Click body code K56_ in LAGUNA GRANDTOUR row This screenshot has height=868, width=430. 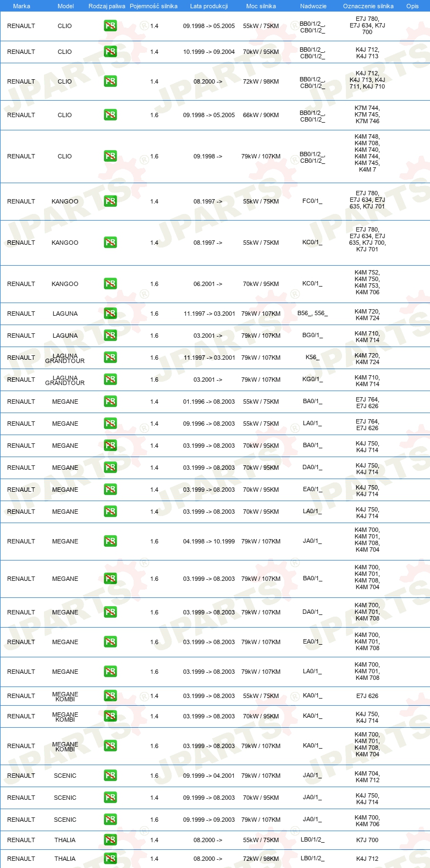(x=312, y=358)
